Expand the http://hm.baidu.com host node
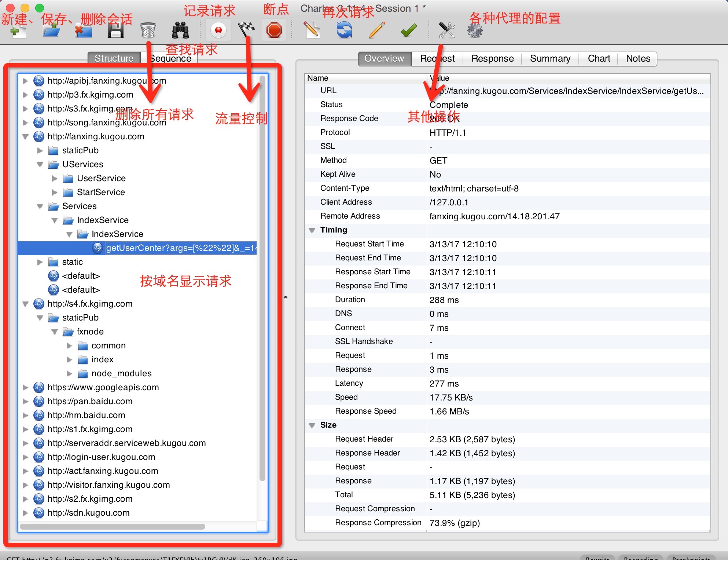The height and width of the screenshot is (567, 728). (25, 416)
